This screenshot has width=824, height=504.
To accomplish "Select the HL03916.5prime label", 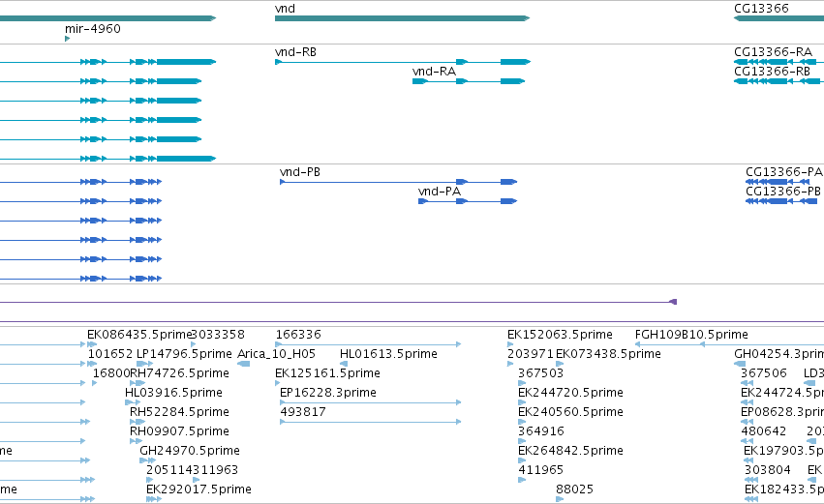I will click(x=173, y=393).
